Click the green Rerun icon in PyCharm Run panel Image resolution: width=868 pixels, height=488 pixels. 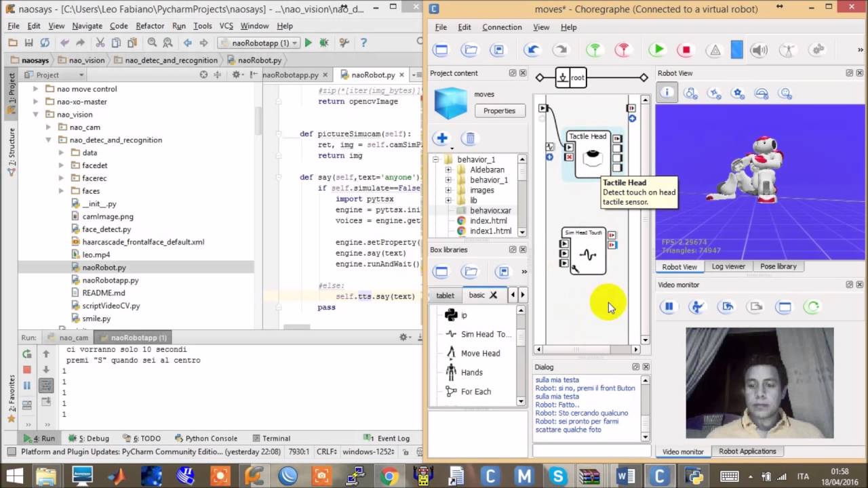pos(27,353)
